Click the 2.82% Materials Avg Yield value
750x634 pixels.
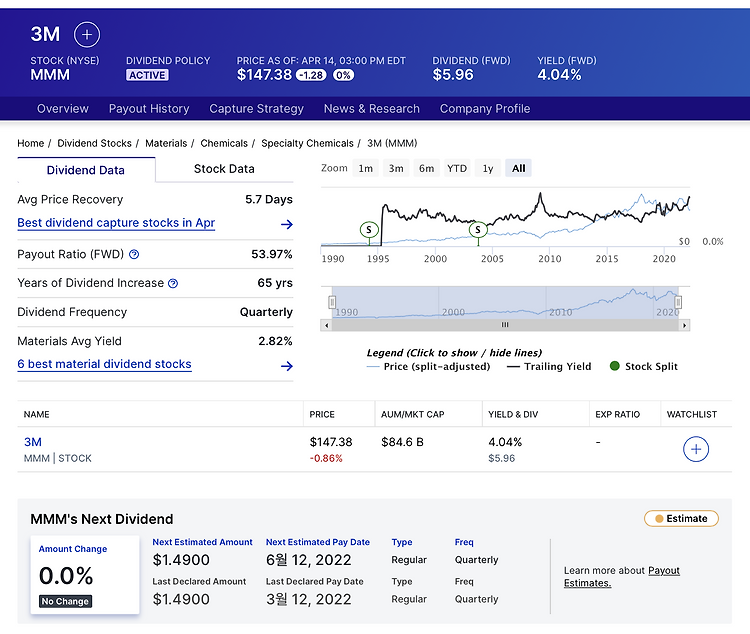[275, 341]
